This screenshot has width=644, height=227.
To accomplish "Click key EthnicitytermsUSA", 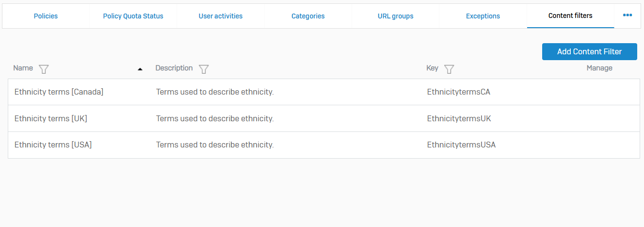I will 462,145.
